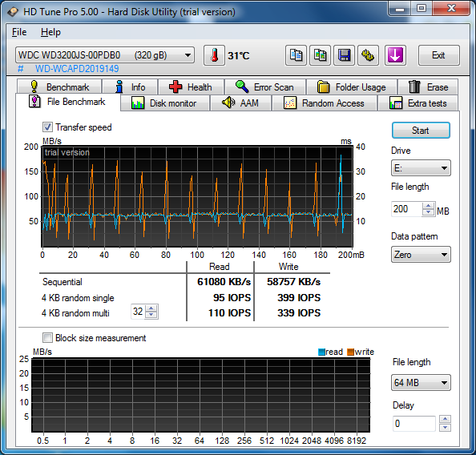The width and height of the screenshot is (476, 455).
Task: Click the Exit button
Action: pyautogui.click(x=438, y=55)
